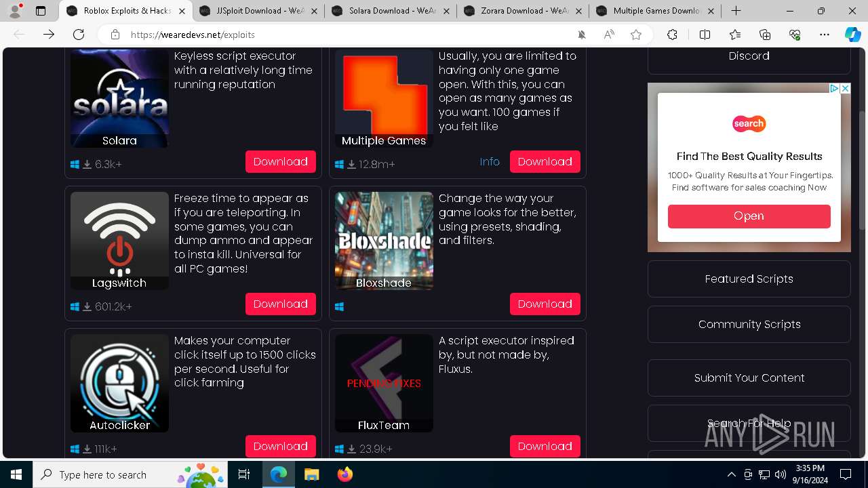This screenshot has width=868, height=488.
Task: Open Community Scripts sidebar link
Action: coord(749,325)
